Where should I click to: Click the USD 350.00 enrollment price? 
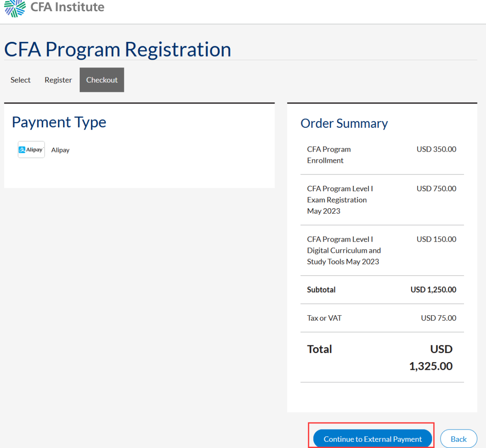436,149
